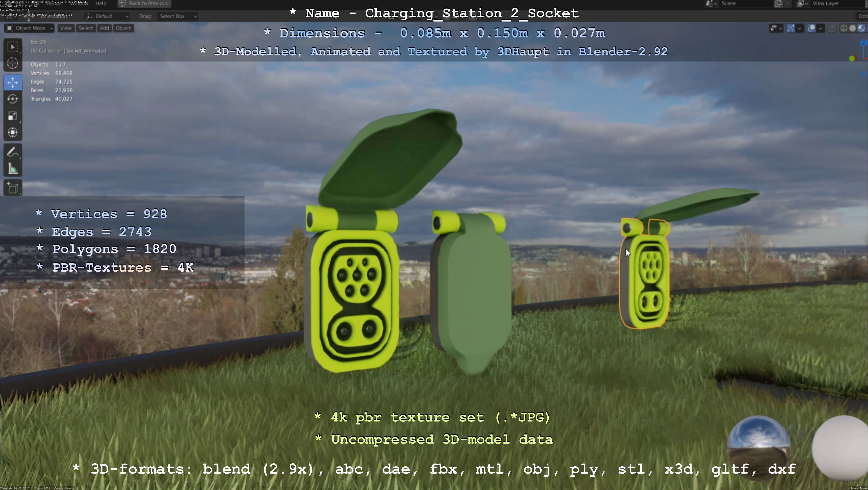868x490 pixels.
Task: Activate the 3D Cursor tool
Action: coord(13,63)
